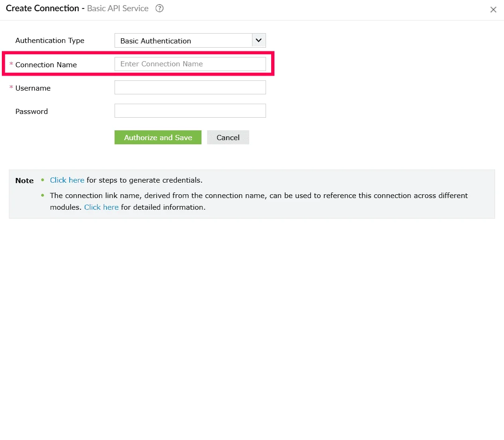Viewport: 504px width, 440px height.
Task: Click the Authorize and Save button
Action: [158, 137]
